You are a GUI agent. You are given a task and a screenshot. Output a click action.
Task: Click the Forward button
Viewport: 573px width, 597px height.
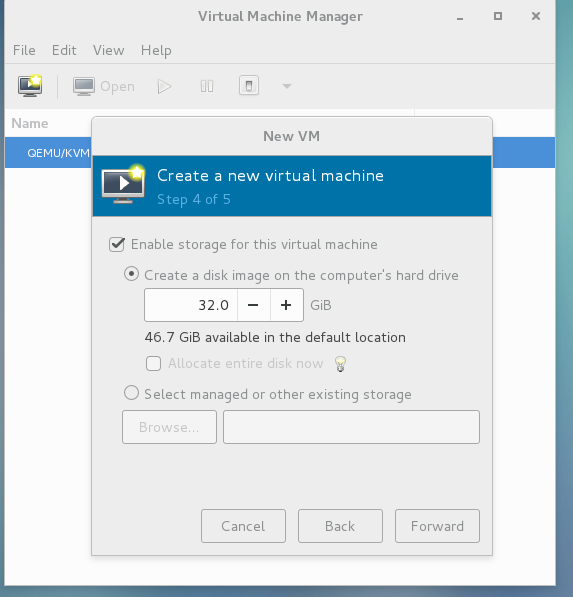coord(437,526)
